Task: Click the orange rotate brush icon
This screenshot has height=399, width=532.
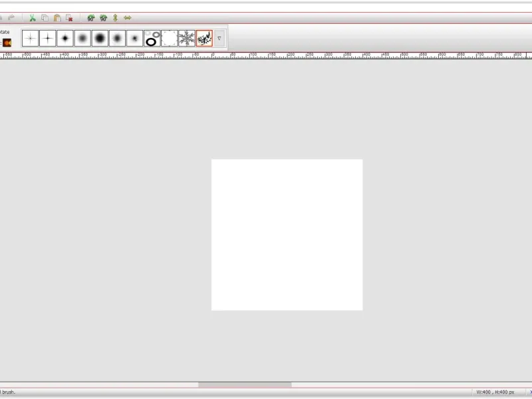Action: click(7, 43)
